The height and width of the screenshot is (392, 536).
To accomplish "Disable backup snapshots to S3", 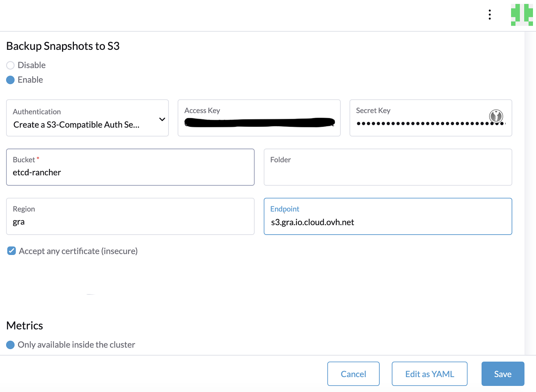I will (x=10, y=65).
